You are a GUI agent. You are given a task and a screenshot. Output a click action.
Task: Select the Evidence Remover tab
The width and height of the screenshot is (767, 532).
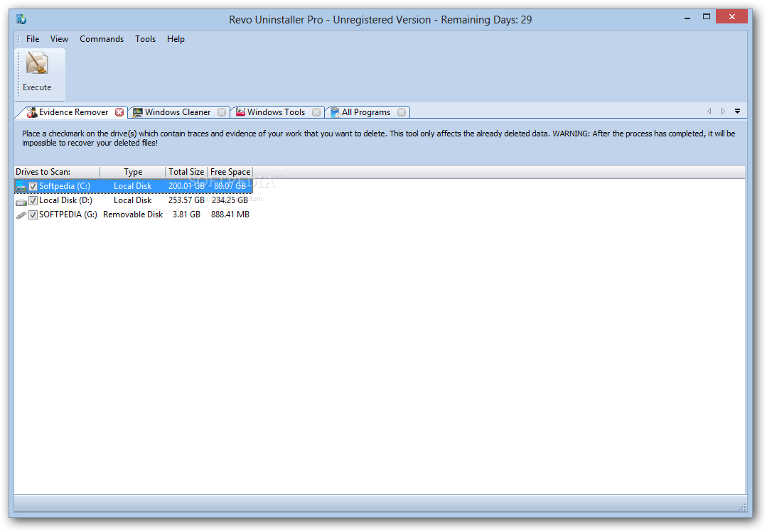(73, 112)
